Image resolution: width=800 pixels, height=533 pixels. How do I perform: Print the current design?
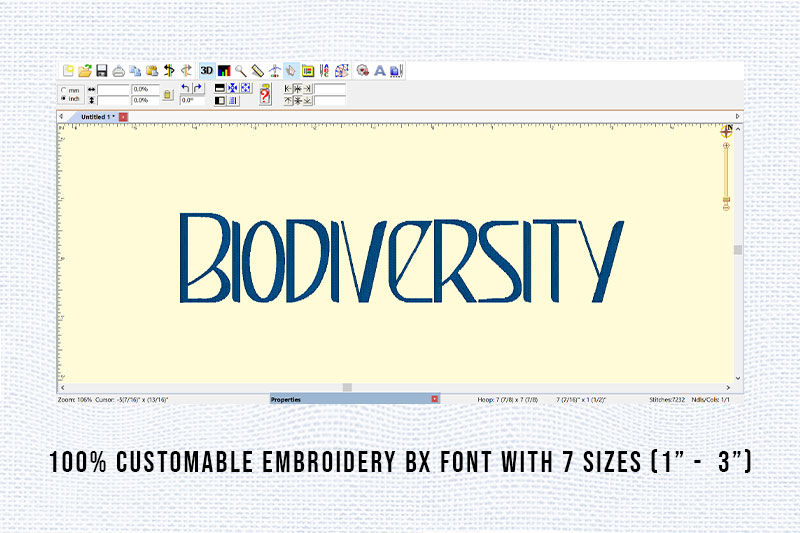[x=118, y=71]
